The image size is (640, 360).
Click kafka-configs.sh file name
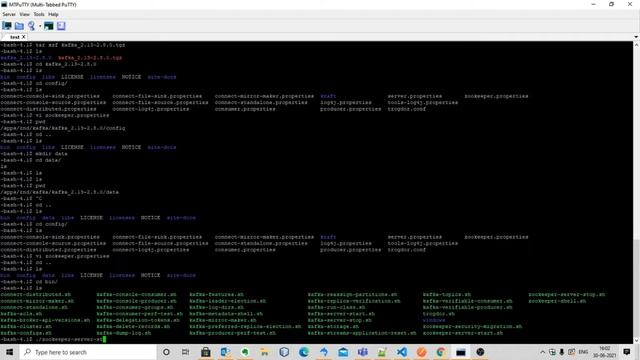click(x=26, y=333)
